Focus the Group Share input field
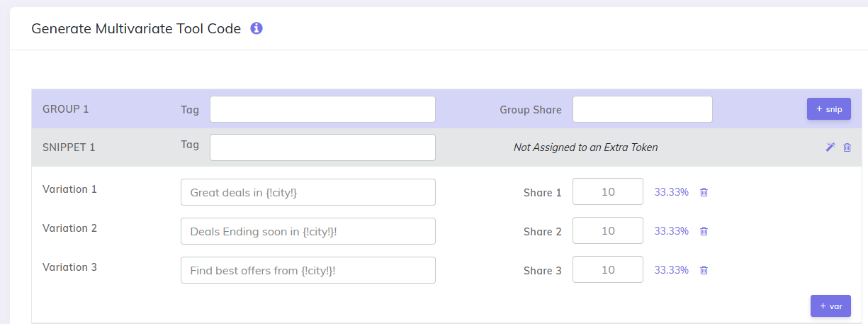Viewport: 868px width, 324px height. [642, 109]
